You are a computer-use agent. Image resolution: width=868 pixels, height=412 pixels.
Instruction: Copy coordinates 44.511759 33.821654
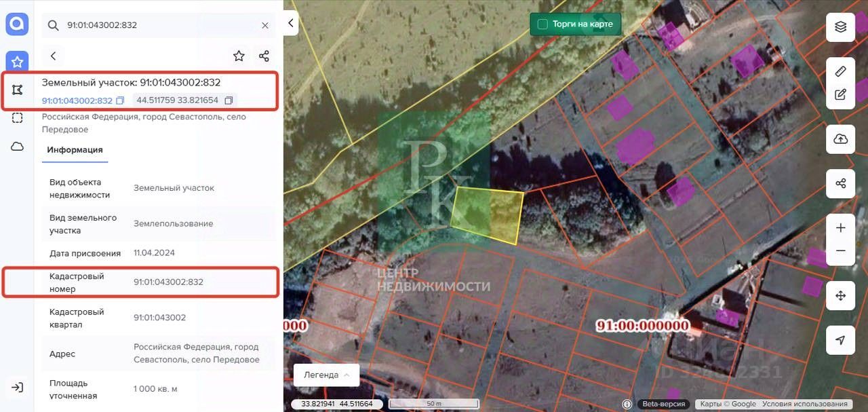point(229,100)
